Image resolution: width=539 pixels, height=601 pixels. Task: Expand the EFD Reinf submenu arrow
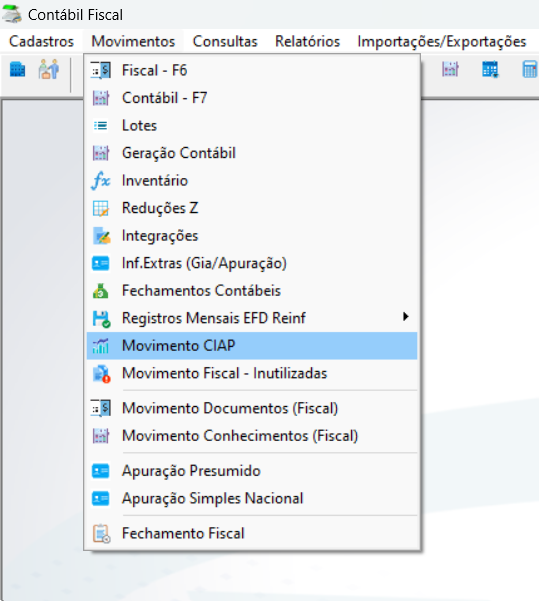(406, 317)
